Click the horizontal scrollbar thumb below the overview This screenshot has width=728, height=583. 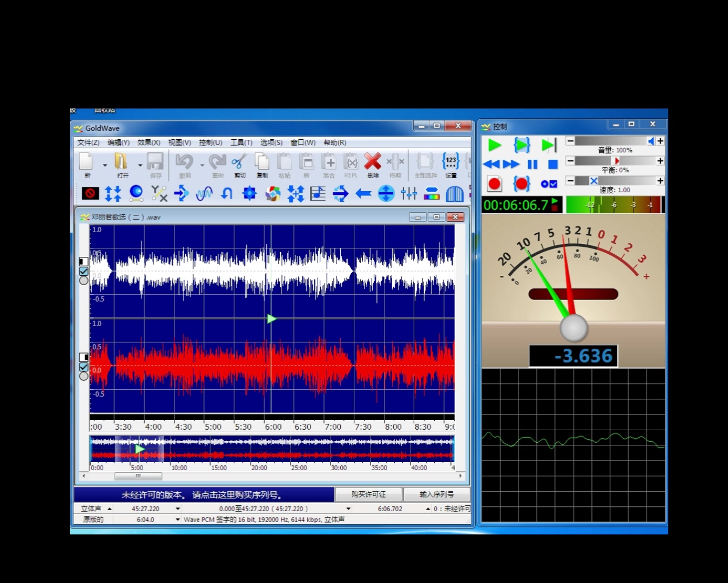(x=138, y=476)
